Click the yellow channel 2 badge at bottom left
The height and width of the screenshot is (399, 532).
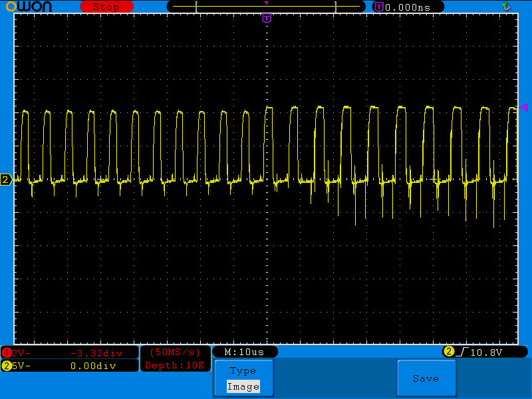[x=7, y=366]
